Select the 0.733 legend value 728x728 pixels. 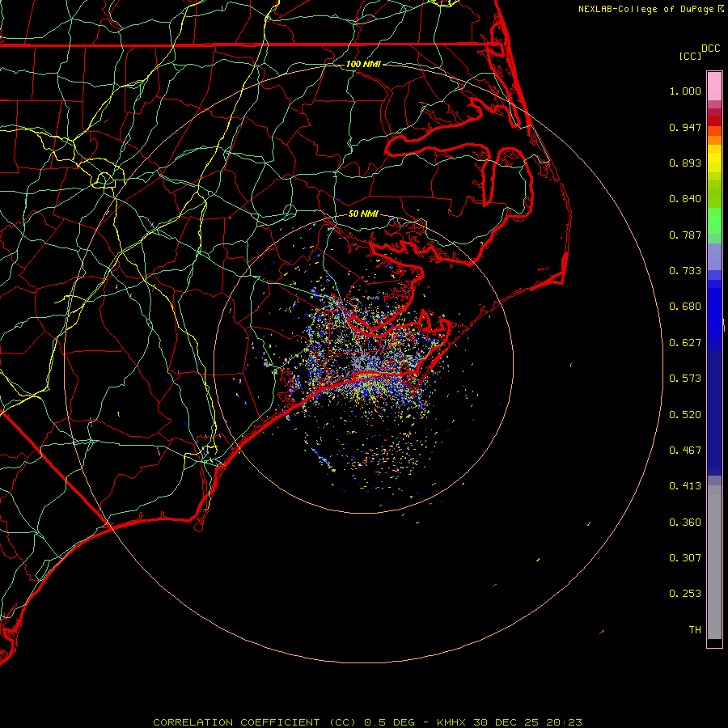[x=685, y=271]
